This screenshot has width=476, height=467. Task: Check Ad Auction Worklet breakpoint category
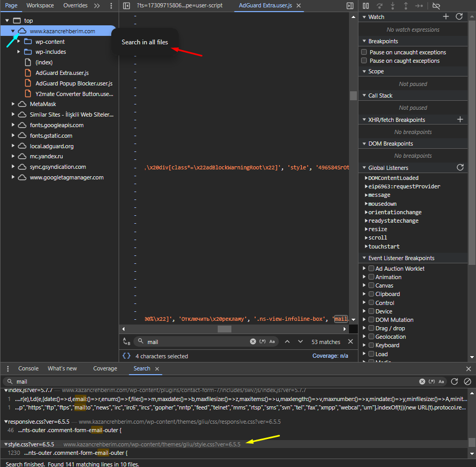coord(371,268)
